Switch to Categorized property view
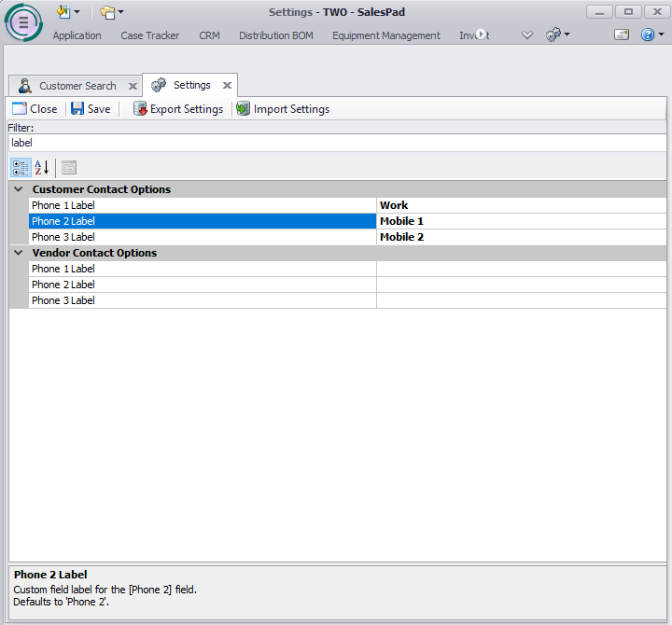Image resolution: width=672 pixels, height=625 pixels. [20, 168]
